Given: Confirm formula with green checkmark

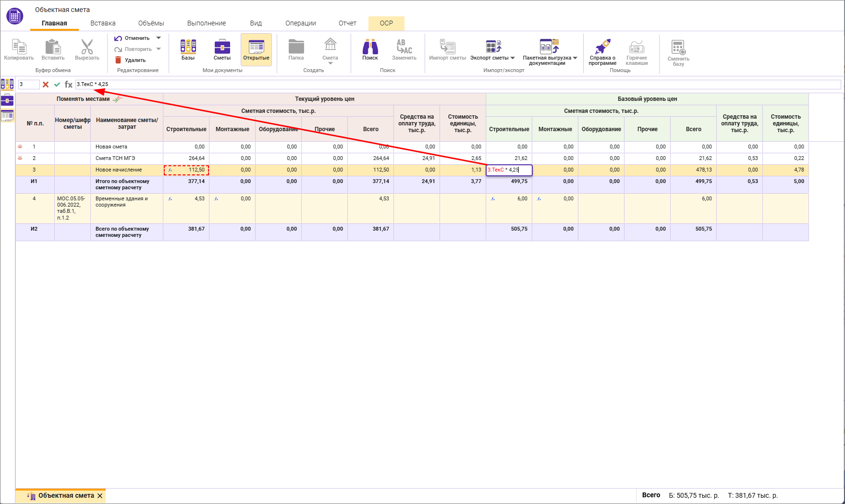Looking at the screenshot, I should click(57, 85).
